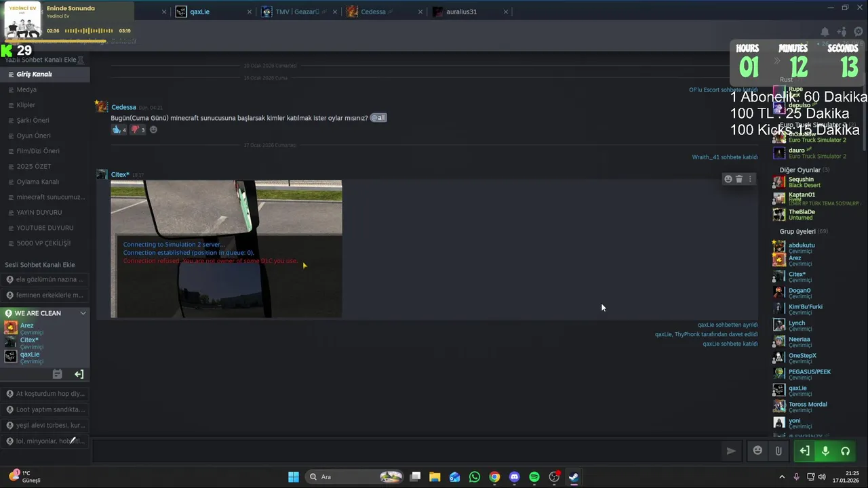
Task: Join voice channel 'ela gözlümün nazına'
Action: click(x=45, y=279)
